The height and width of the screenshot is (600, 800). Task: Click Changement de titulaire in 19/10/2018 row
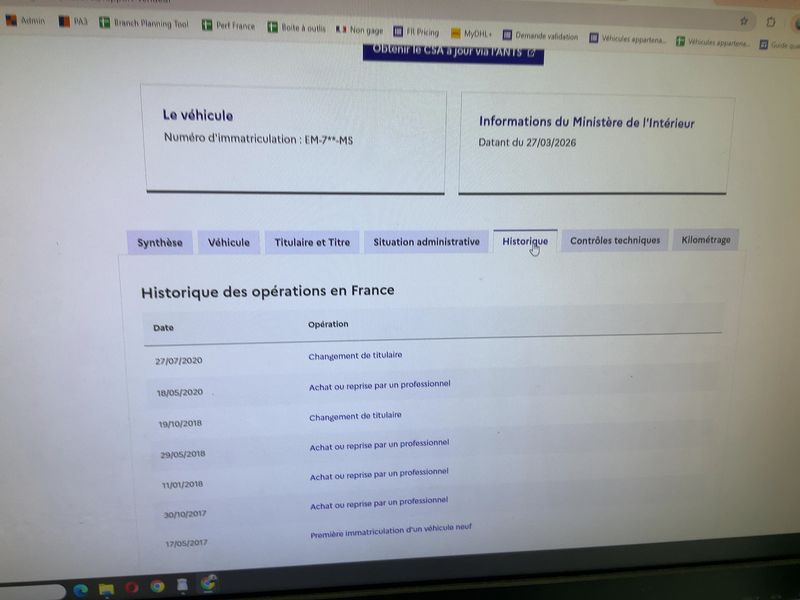click(x=355, y=416)
